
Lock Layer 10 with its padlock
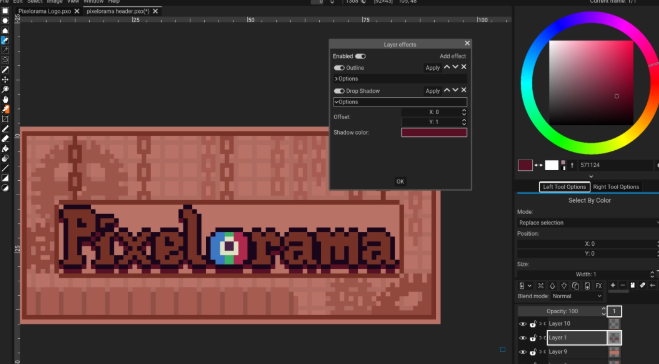click(x=533, y=324)
